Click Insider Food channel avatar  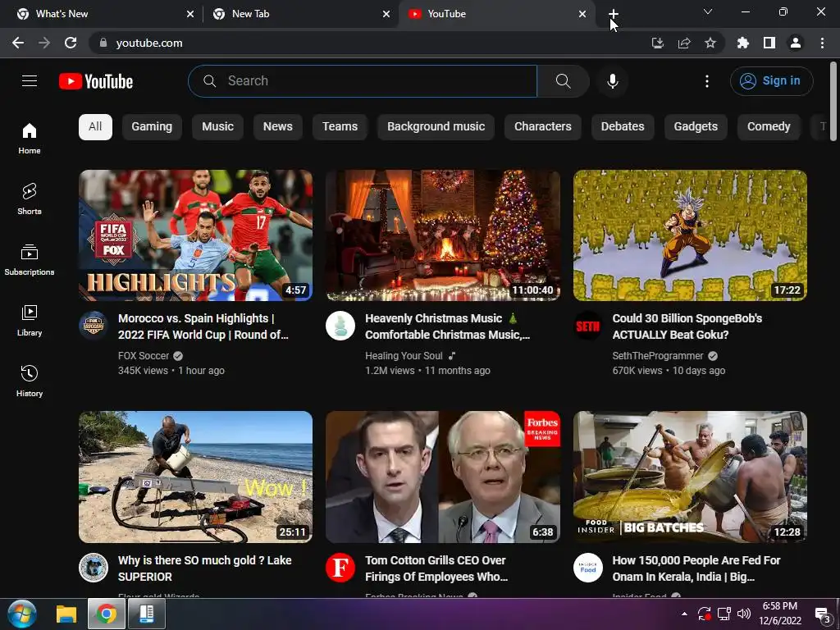point(587,568)
